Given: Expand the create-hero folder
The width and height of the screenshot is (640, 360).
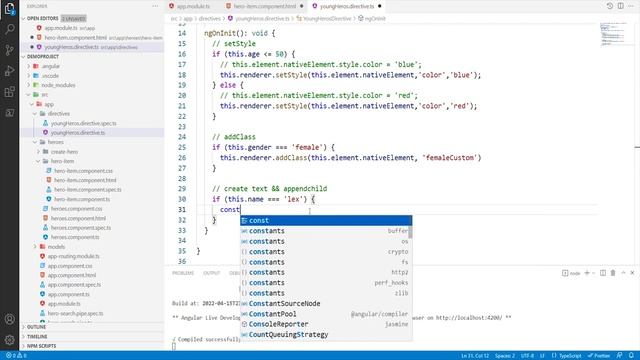Looking at the screenshot, I should 64,151.
